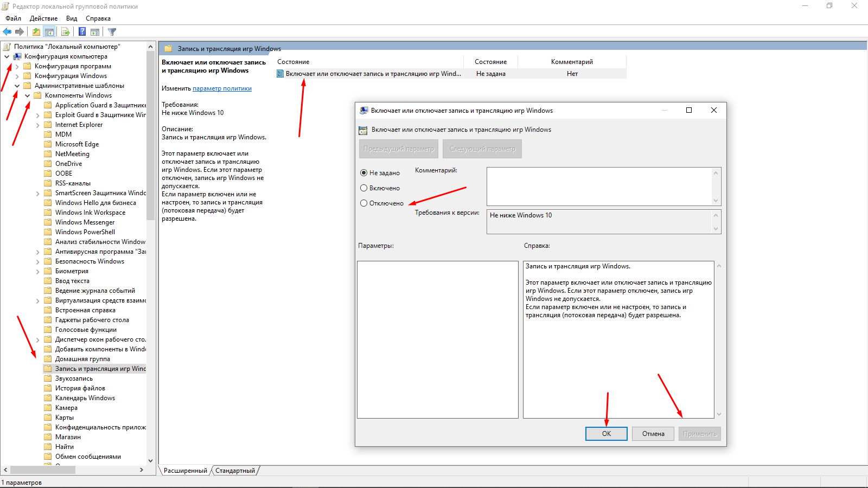Select the Включено radio button

(364, 188)
